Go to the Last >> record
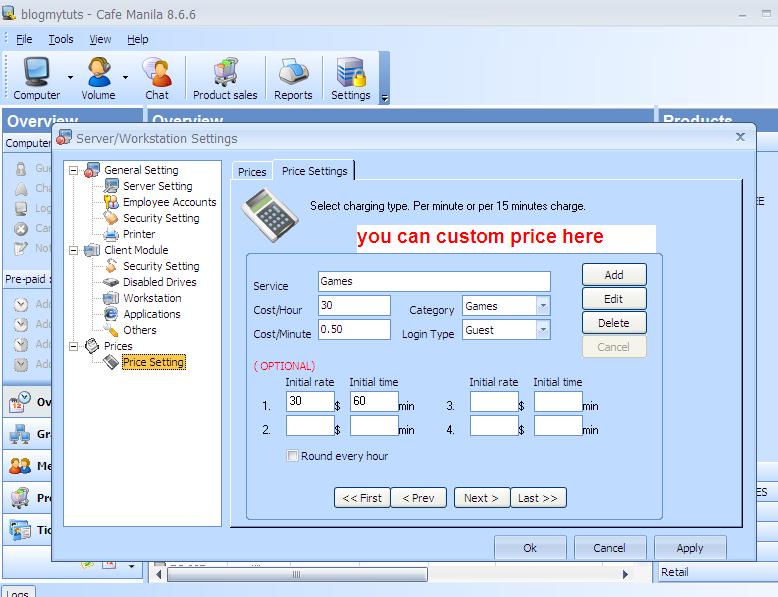The image size is (778, 597). click(x=538, y=498)
